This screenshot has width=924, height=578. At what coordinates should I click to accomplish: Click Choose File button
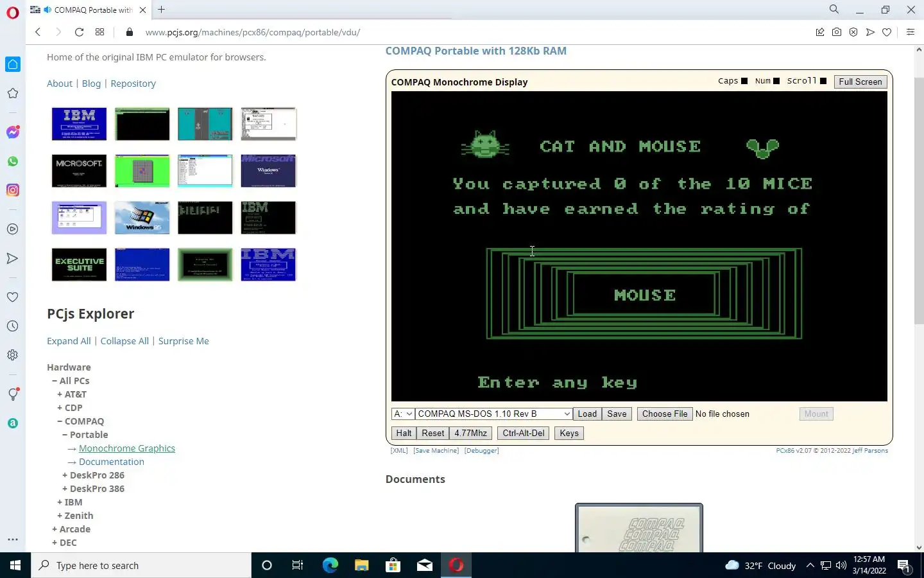click(x=665, y=414)
